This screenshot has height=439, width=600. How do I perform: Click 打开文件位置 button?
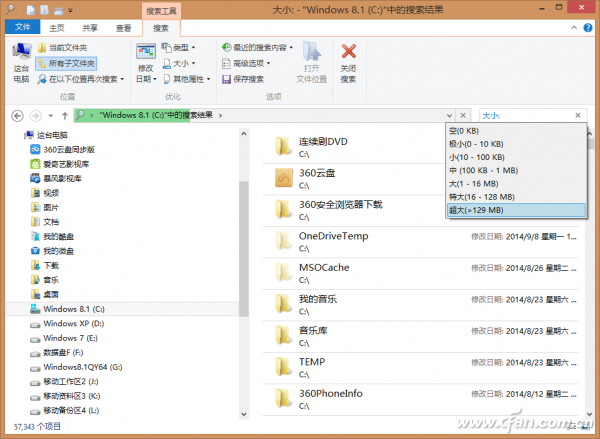(x=312, y=63)
